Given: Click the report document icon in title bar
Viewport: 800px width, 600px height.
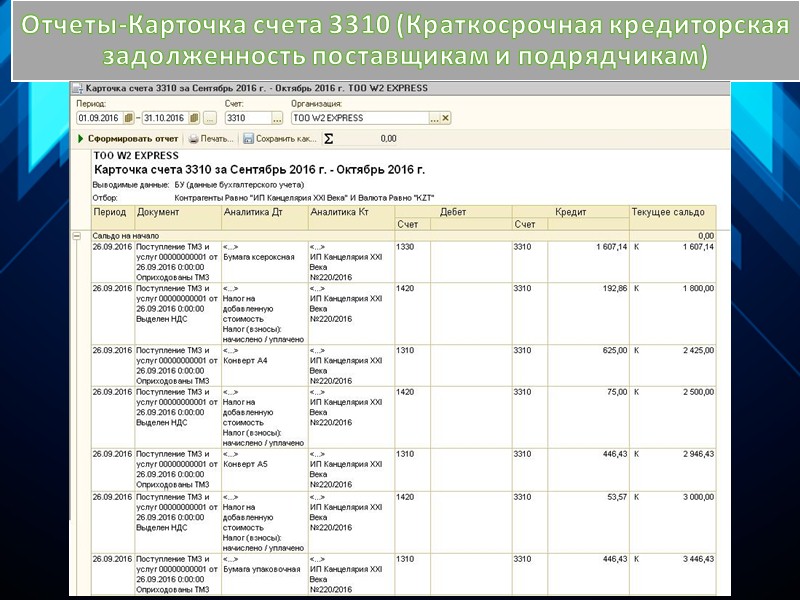Looking at the screenshot, I should point(78,88).
